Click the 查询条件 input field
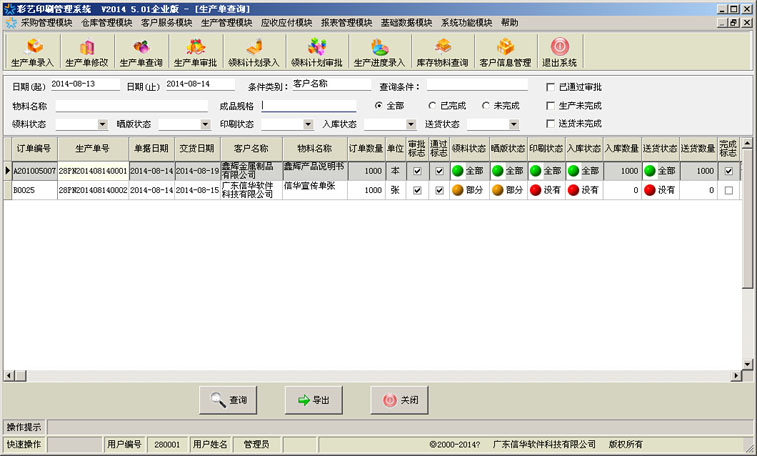The height and width of the screenshot is (456, 757). (x=477, y=84)
